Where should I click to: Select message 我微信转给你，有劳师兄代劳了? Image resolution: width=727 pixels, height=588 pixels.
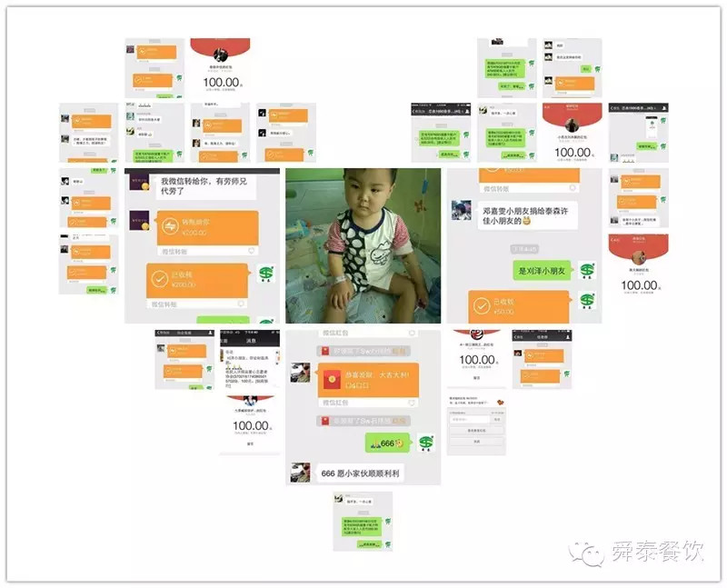[204, 186]
